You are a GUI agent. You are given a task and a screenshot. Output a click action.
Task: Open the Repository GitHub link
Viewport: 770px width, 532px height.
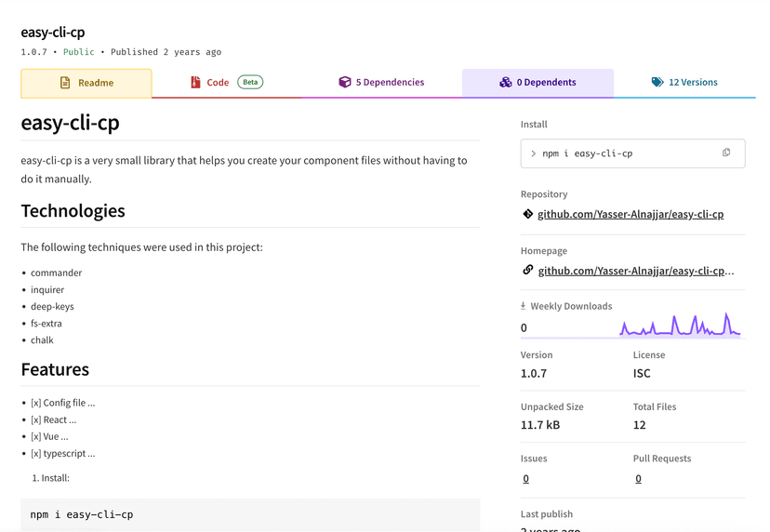pos(631,214)
